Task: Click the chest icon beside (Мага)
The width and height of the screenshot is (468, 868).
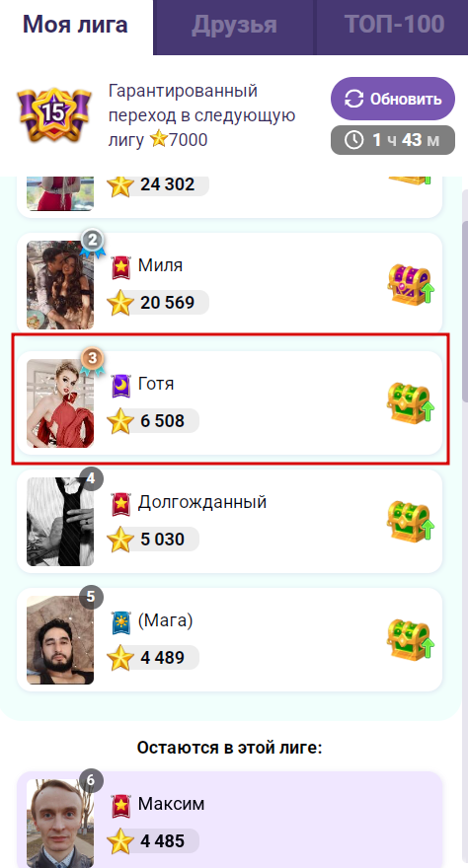Action: click(411, 640)
